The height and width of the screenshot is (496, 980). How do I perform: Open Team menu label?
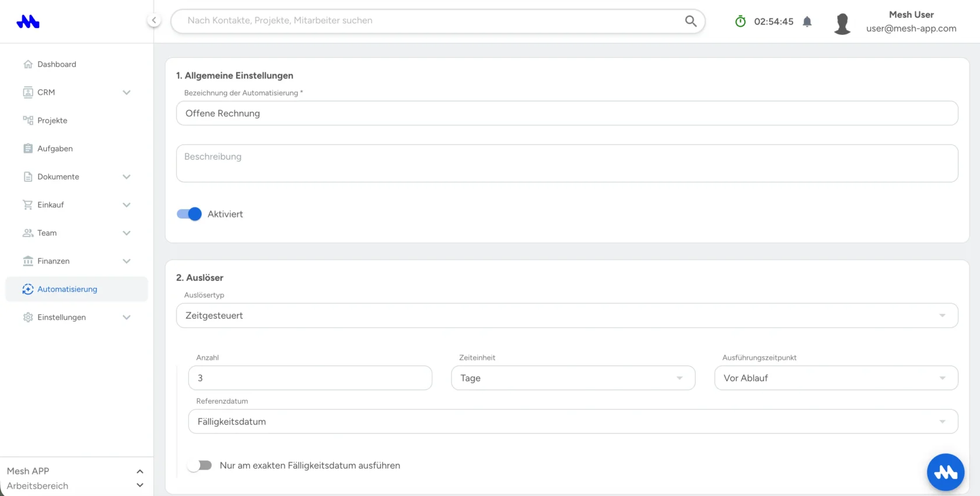coord(47,233)
